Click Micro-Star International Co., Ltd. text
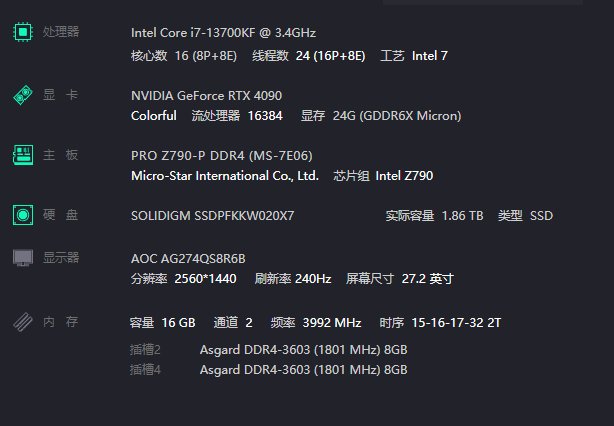The height and width of the screenshot is (426, 614). pos(225,176)
